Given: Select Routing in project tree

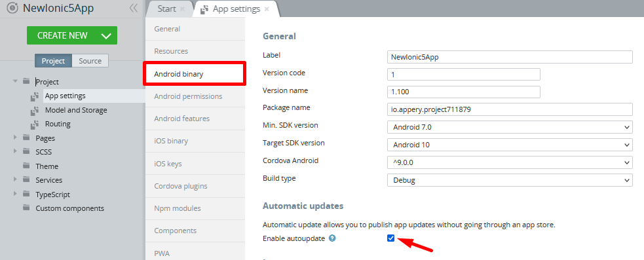Looking at the screenshot, I should point(58,124).
